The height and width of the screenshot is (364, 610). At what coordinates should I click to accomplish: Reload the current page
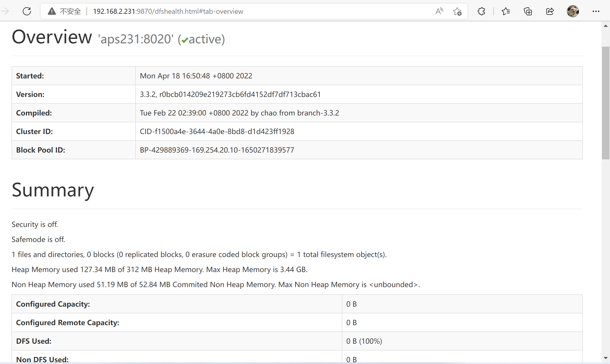point(27,11)
